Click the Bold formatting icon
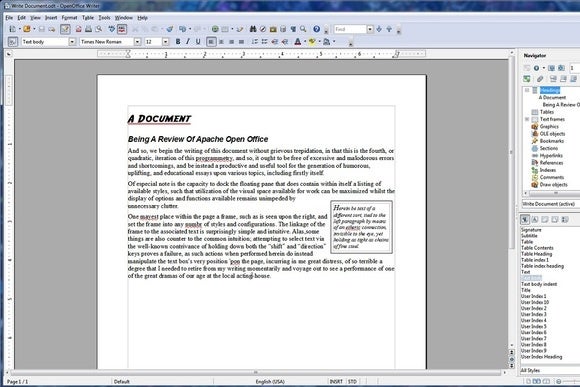 [178, 42]
